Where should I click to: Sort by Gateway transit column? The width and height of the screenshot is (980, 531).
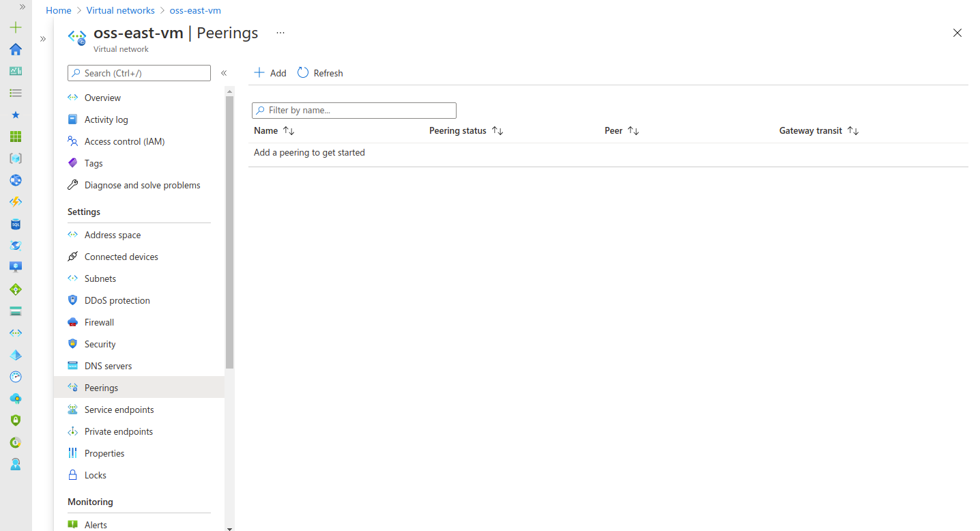pos(853,131)
